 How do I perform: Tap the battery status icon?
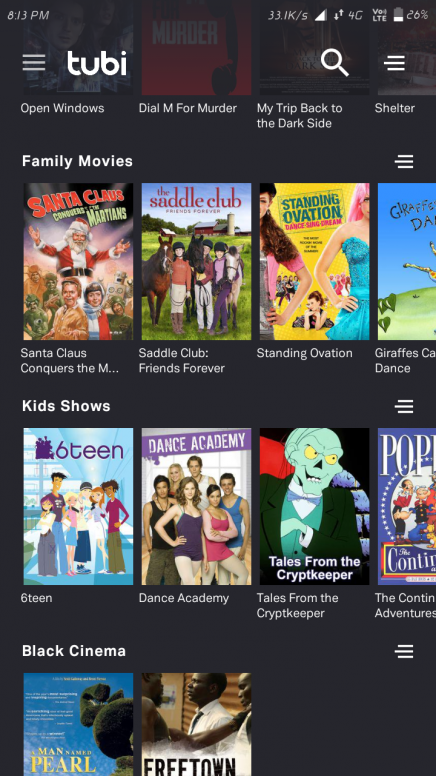coord(398,15)
